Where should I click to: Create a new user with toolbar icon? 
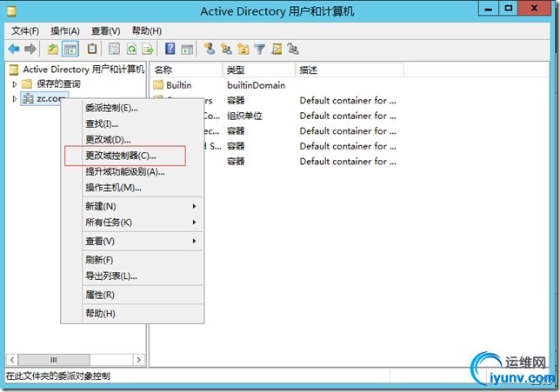[210, 49]
